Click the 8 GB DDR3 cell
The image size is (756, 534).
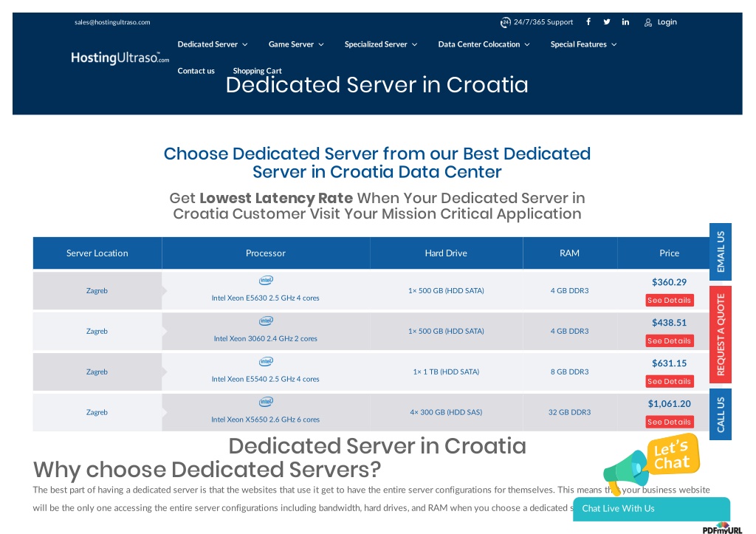(x=569, y=372)
